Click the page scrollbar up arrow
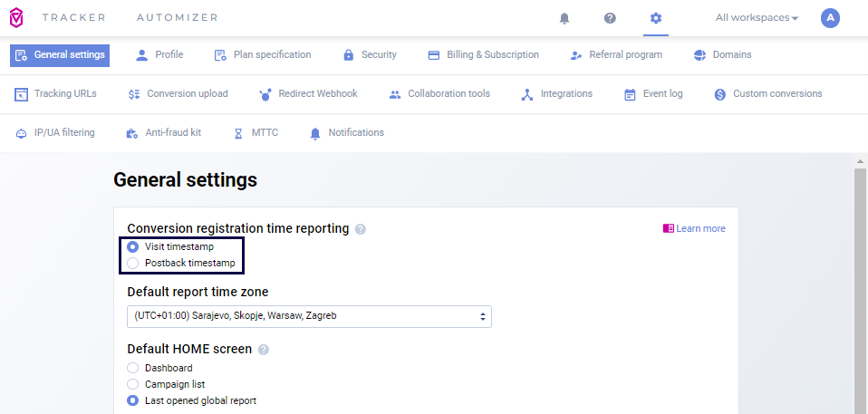The width and height of the screenshot is (868, 414). [860, 161]
